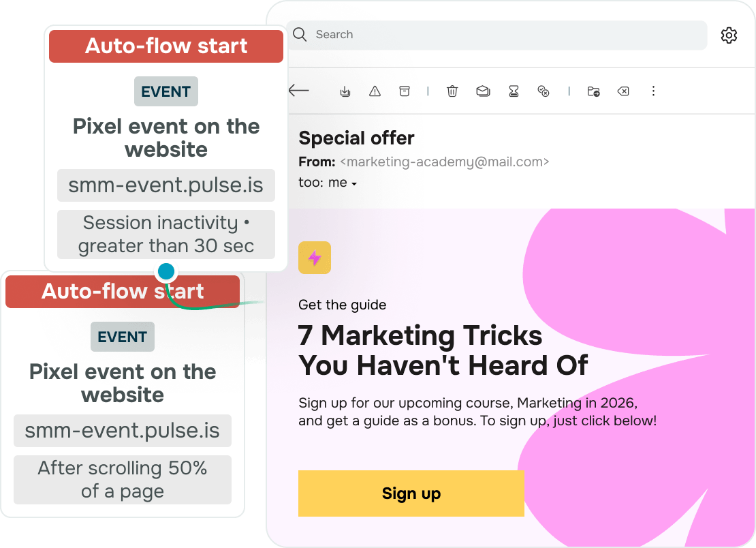Click the yellow Sign up button
This screenshot has height=548, width=756.
(x=411, y=493)
